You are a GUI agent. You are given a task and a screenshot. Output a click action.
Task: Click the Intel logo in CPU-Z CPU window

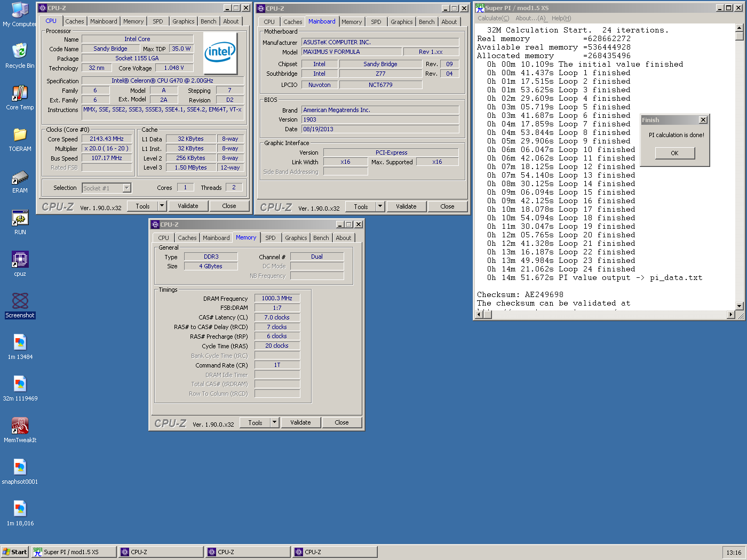[220, 53]
